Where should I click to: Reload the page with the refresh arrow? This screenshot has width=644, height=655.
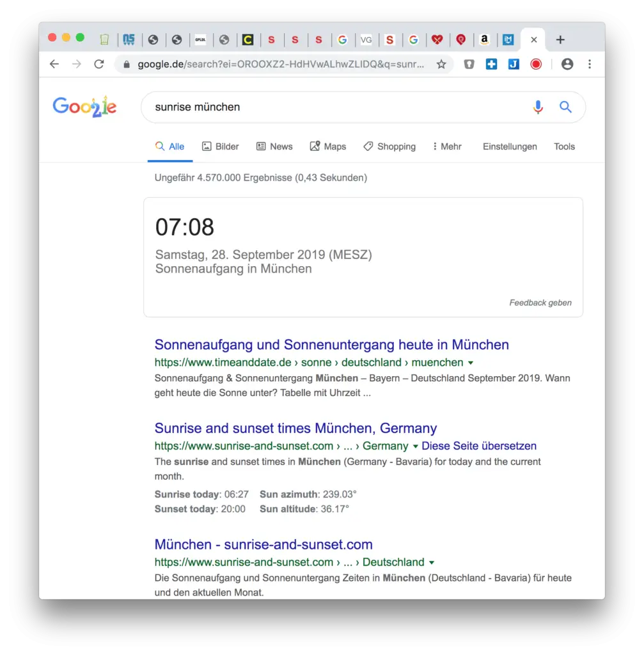[x=99, y=64]
